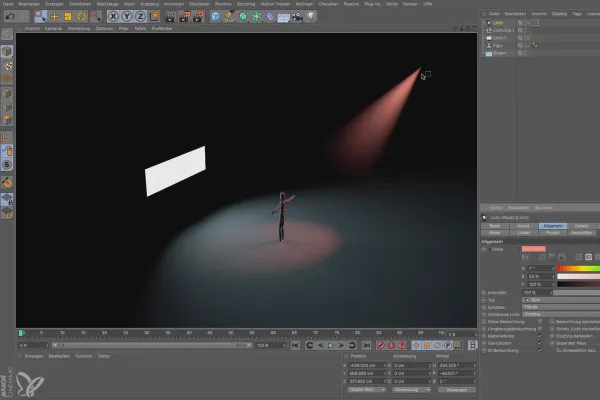The width and height of the screenshot is (600, 400).
Task: Toggle the Y axis lock
Action: (127, 16)
